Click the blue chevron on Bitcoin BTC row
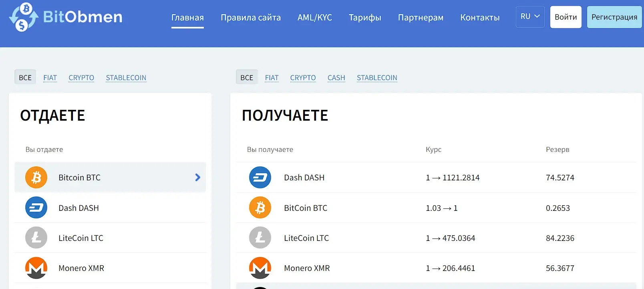This screenshot has height=289, width=644. coord(197,177)
